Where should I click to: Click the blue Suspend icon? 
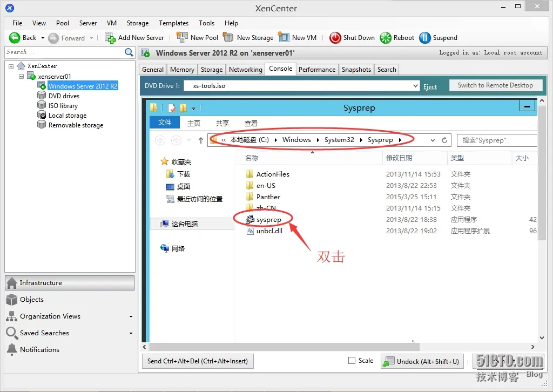tap(425, 38)
